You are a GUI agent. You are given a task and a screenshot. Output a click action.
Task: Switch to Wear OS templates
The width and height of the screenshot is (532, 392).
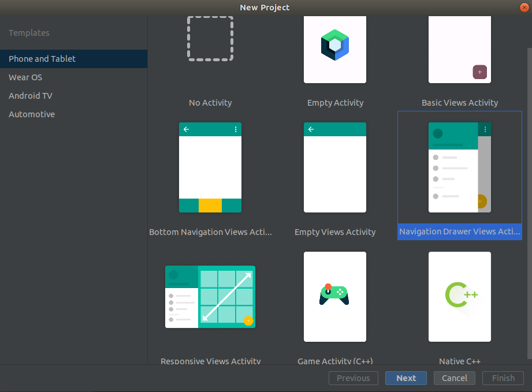pyautogui.click(x=73, y=77)
